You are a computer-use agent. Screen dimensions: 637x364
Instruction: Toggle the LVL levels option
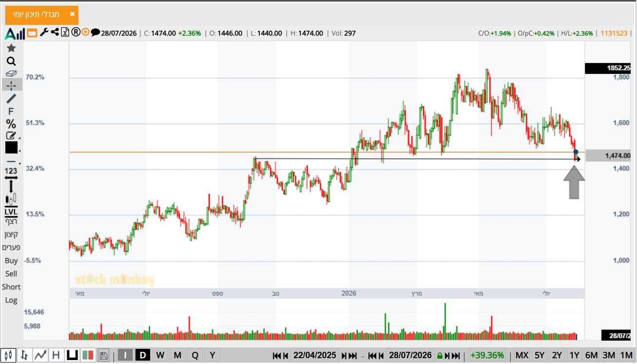pyautogui.click(x=11, y=212)
